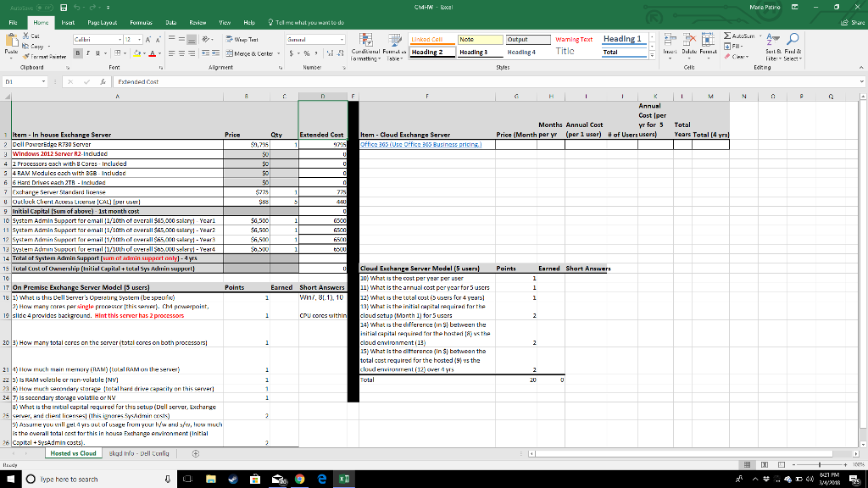The image size is (868, 488).
Task: Click the Office 365 business pricing link
Action: coord(398,145)
